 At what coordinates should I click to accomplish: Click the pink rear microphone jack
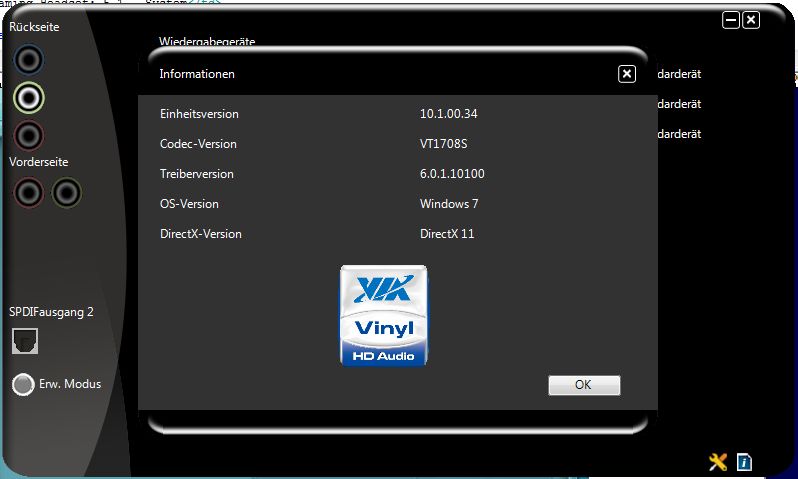click(x=28, y=136)
